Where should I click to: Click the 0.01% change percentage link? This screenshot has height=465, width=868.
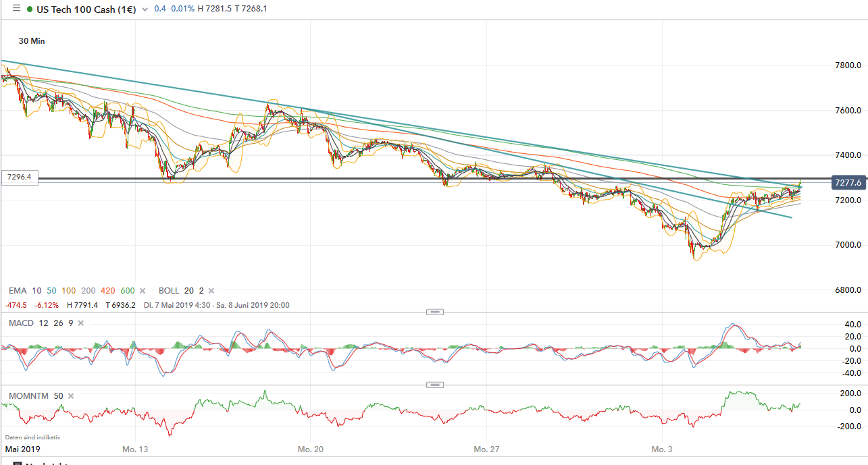point(182,9)
